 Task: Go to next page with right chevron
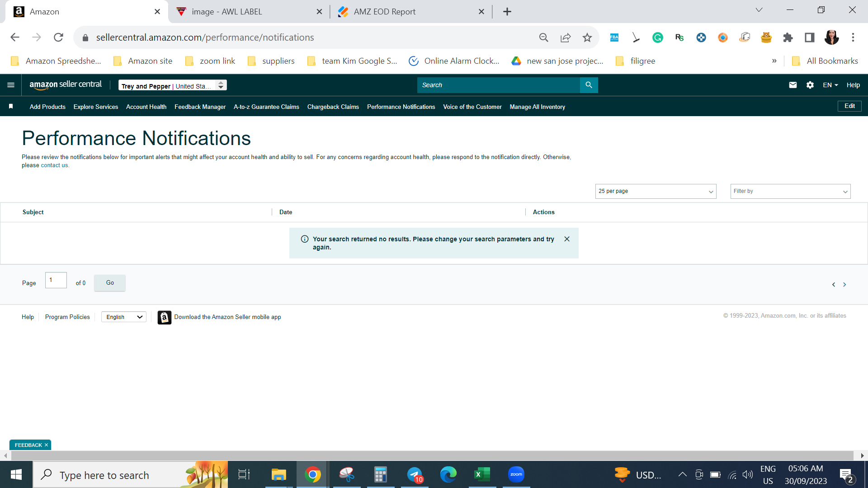pos(844,284)
